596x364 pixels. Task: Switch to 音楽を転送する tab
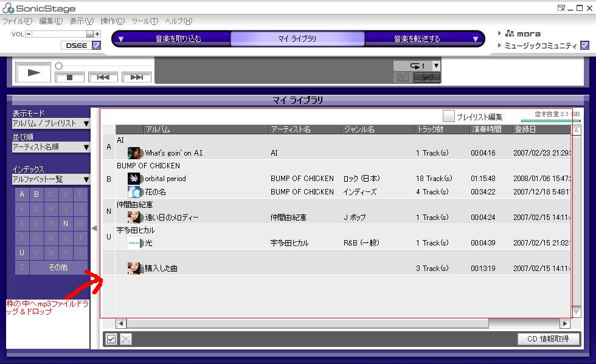click(x=417, y=39)
